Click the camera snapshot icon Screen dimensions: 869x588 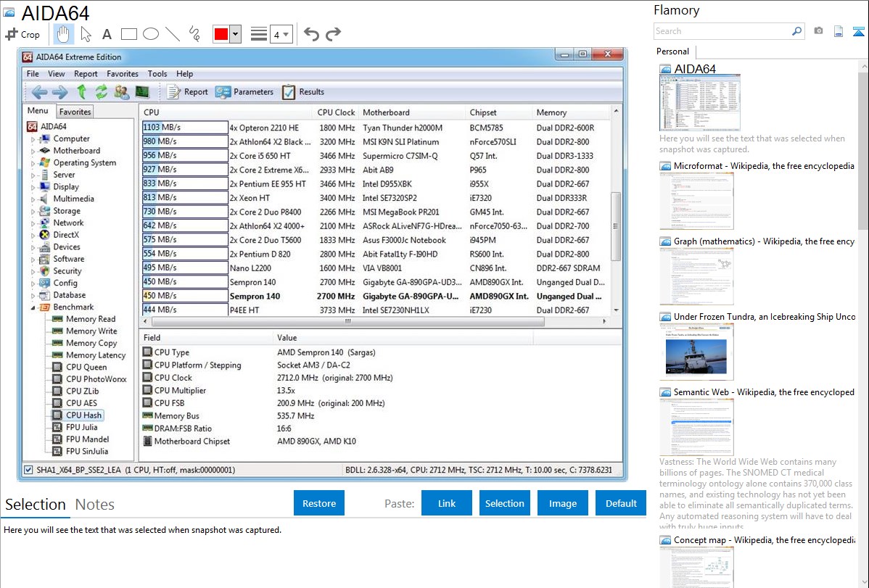click(x=818, y=31)
